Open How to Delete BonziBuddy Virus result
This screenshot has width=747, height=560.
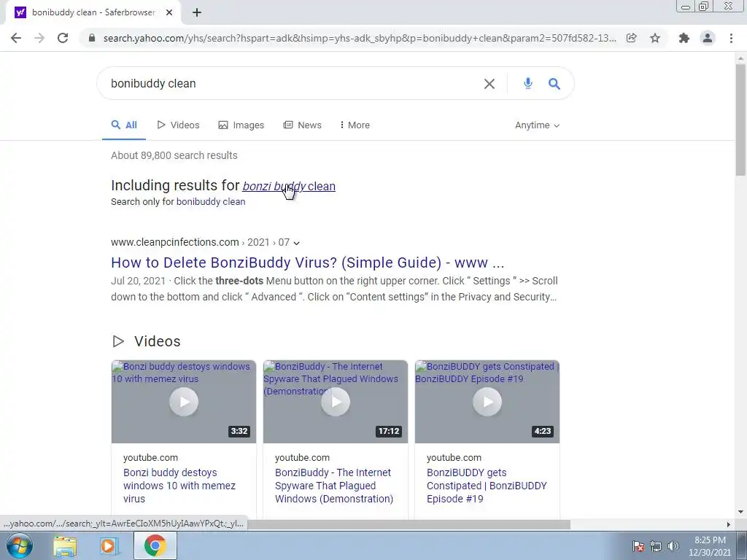(307, 262)
